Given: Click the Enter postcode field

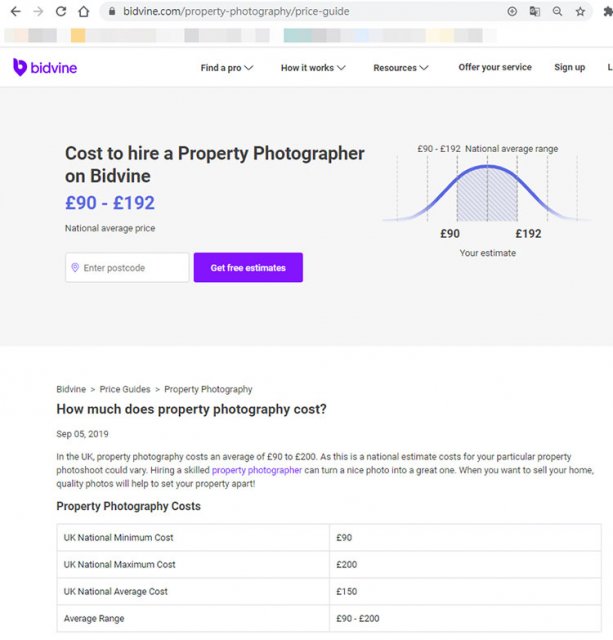Looking at the screenshot, I should pyautogui.click(x=127, y=267).
